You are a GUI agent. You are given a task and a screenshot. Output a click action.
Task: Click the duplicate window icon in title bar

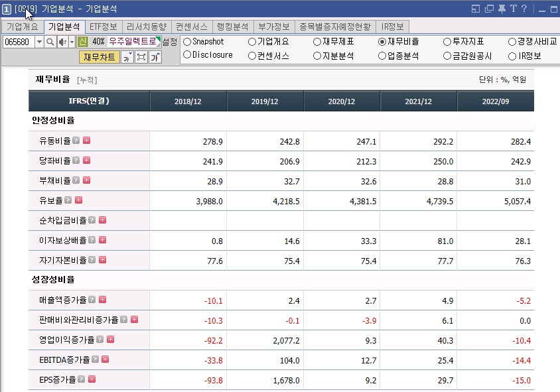pos(489,9)
